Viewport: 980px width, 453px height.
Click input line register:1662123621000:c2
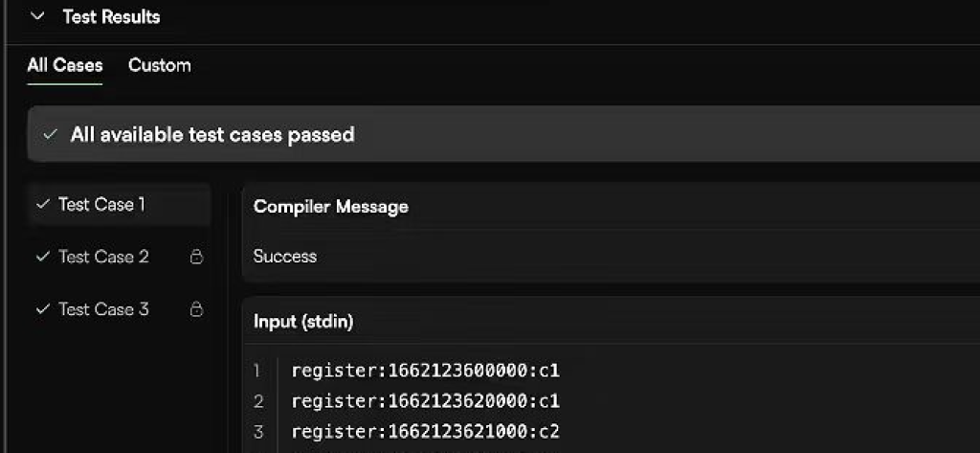(x=426, y=432)
